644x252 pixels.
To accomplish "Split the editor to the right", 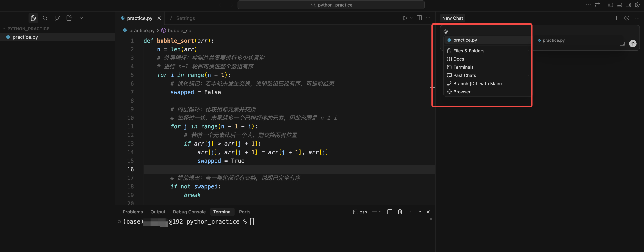I will tap(419, 18).
